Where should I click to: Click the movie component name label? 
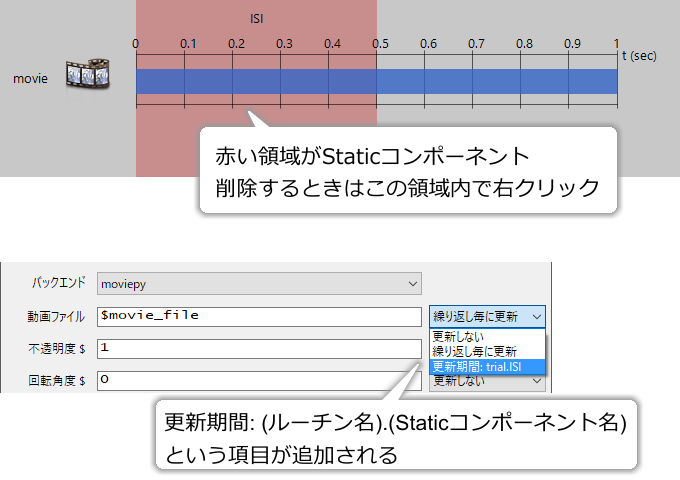pos(30,78)
